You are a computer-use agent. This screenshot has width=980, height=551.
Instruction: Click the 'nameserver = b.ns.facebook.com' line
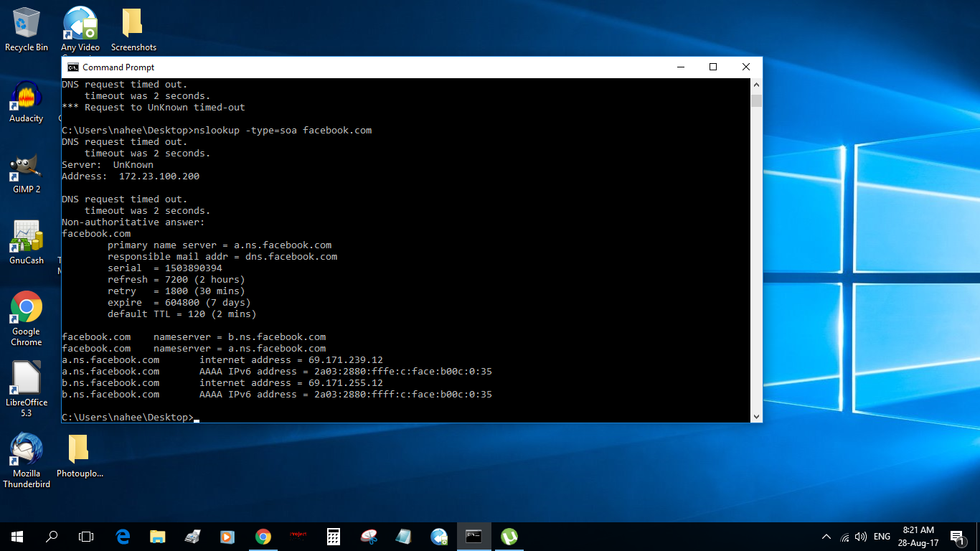(240, 337)
